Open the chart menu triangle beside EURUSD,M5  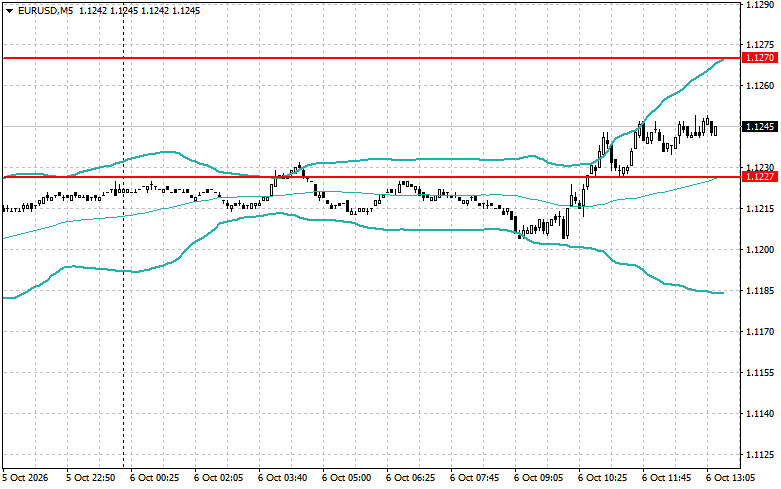coord(9,11)
